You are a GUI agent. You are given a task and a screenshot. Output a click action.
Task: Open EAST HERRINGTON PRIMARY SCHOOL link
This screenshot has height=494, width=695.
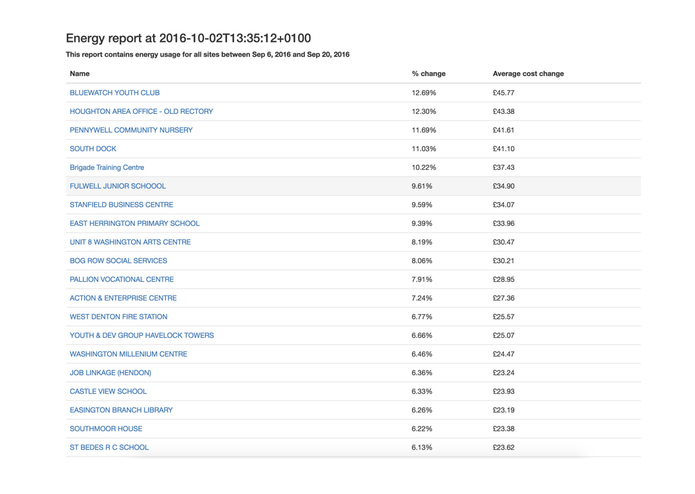click(x=134, y=223)
